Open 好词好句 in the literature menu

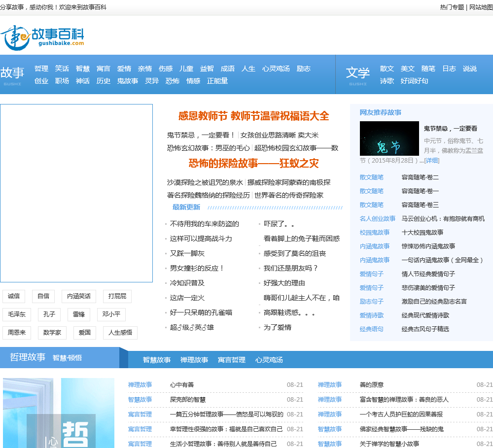pyautogui.click(x=414, y=81)
